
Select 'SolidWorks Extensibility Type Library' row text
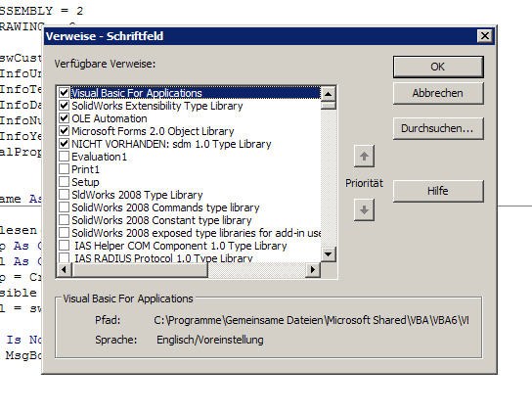pos(157,106)
